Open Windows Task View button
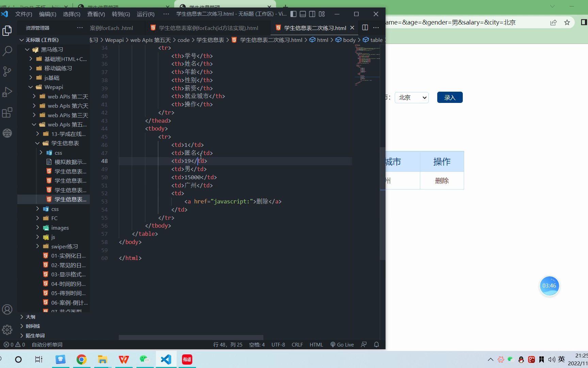 (39, 359)
